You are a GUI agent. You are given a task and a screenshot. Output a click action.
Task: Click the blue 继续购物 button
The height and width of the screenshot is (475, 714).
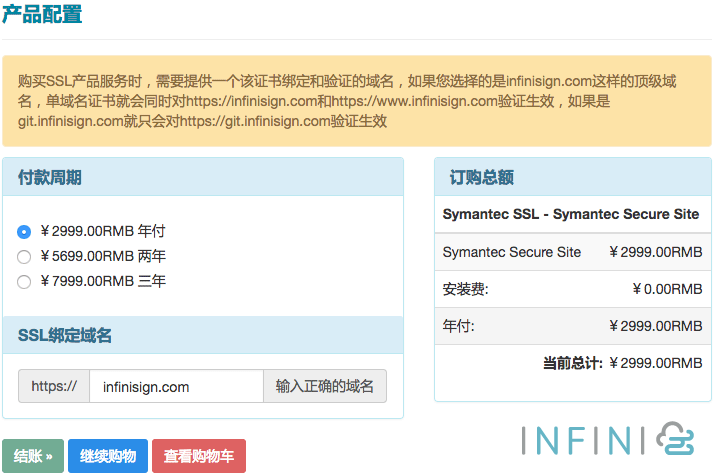click(x=108, y=456)
